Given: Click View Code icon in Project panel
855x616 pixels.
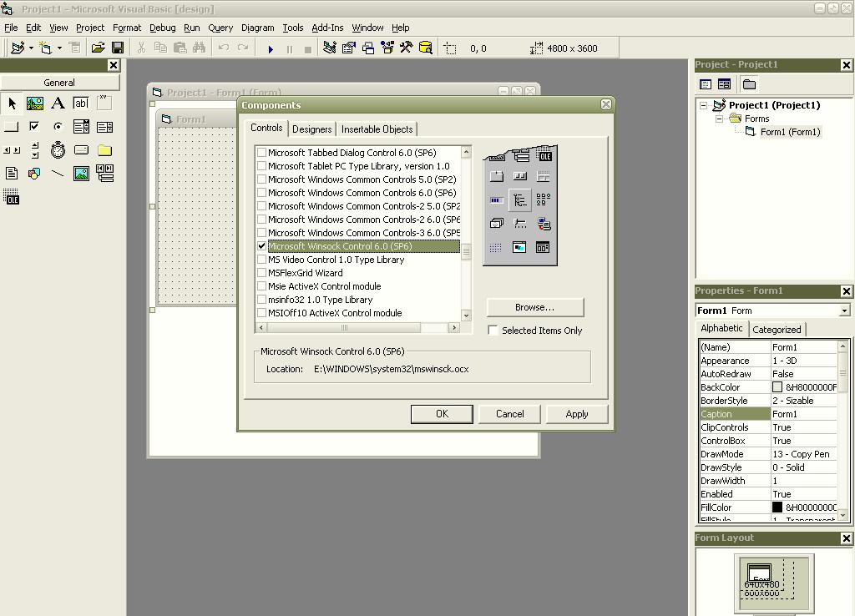Looking at the screenshot, I should [x=706, y=84].
